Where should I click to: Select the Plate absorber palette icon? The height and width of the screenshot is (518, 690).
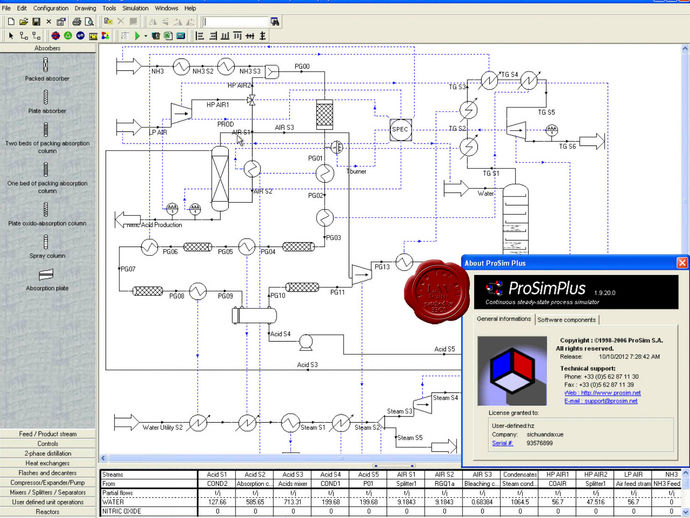point(46,97)
